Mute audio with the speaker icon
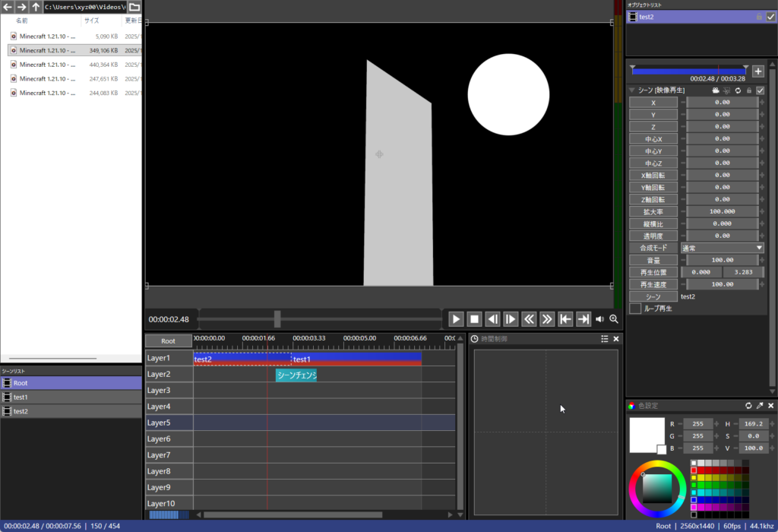 point(599,318)
